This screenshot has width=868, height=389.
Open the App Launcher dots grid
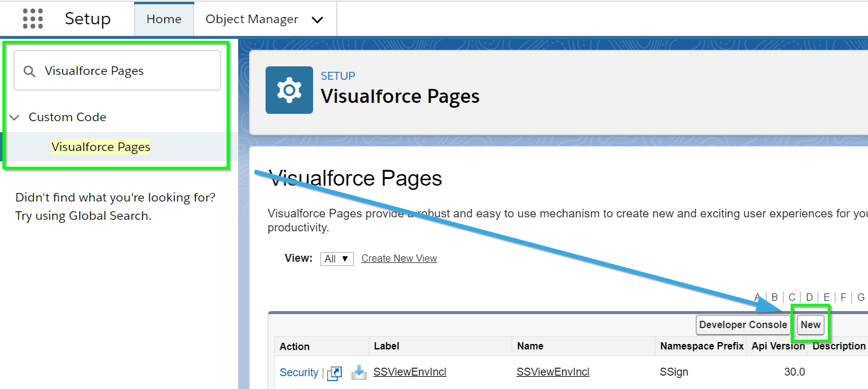pos(33,19)
